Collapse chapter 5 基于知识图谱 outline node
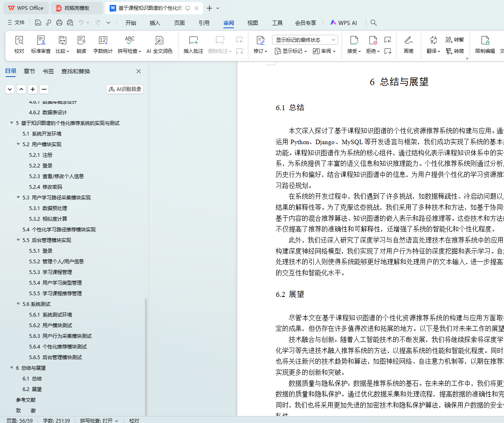504x423 pixels. (11, 123)
